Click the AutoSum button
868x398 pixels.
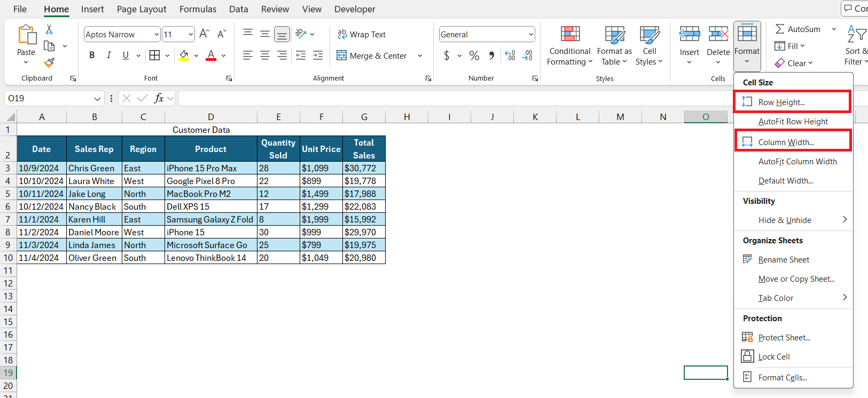797,29
